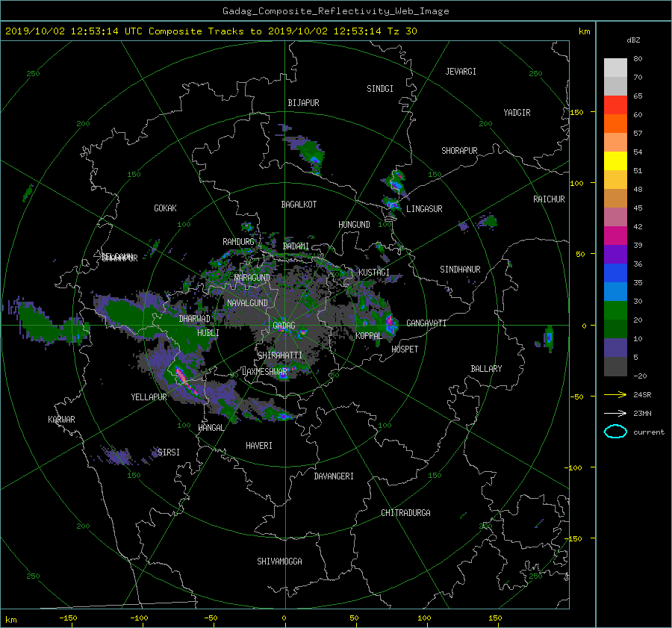Screen dimensions: 672x628
Task: Click the 'dBZ' legend heading
Action: coord(633,40)
